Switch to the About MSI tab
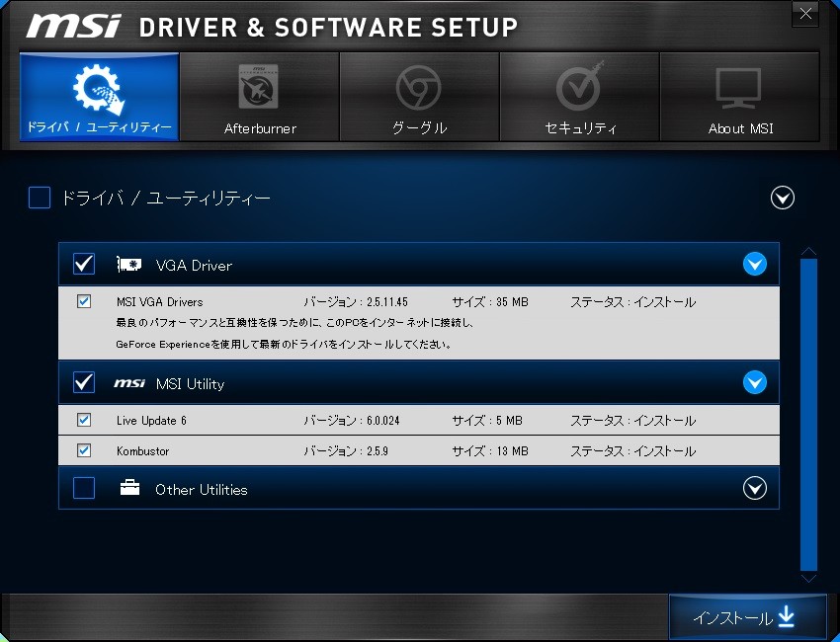This screenshot has width=840, height=642. 739,97
